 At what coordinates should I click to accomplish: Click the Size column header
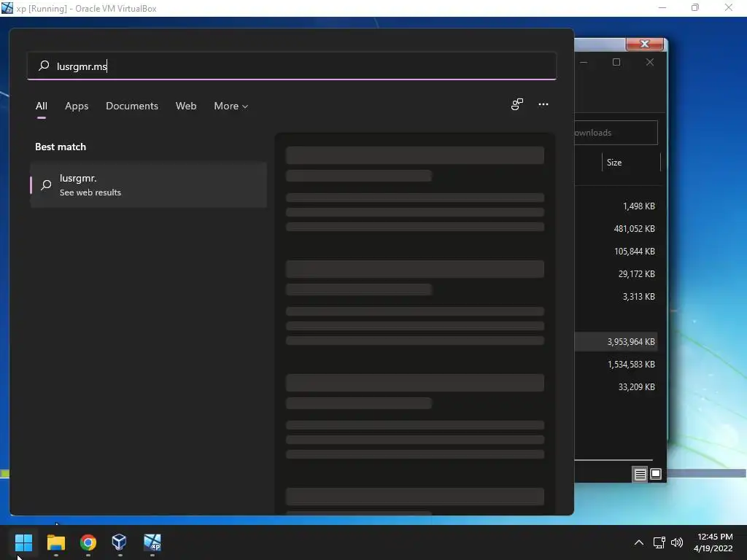(631, 163)
